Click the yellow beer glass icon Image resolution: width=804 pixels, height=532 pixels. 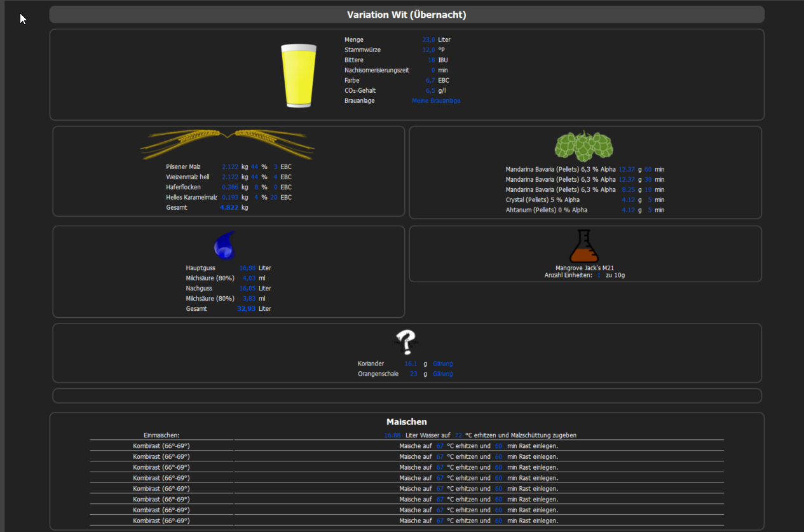(299, 76)
